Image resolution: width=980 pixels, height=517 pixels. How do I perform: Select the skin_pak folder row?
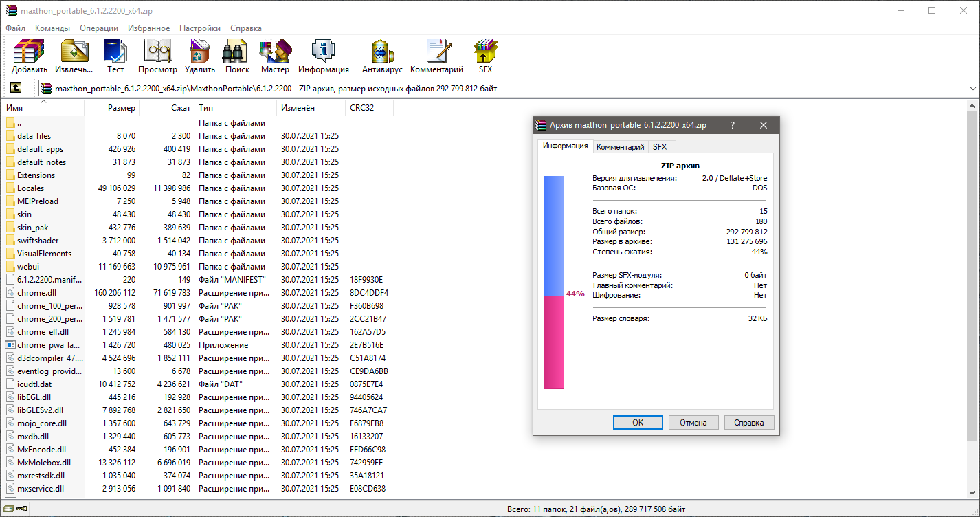pos(198,228)
